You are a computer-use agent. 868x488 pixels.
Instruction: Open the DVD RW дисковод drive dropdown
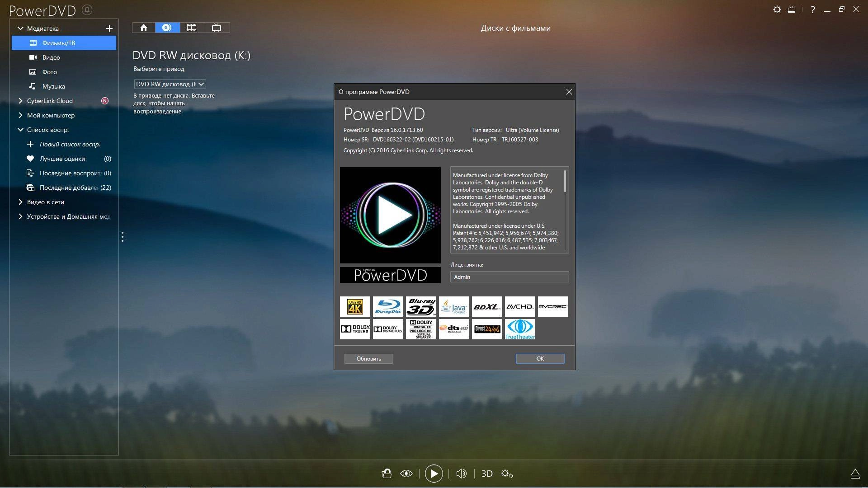point(170,84)
